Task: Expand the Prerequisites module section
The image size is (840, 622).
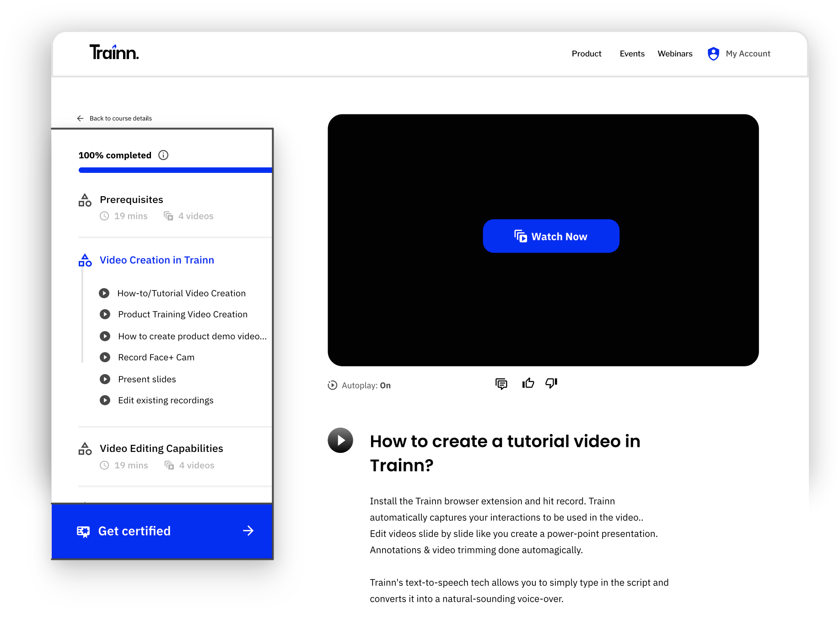Action: click(131, 199)
